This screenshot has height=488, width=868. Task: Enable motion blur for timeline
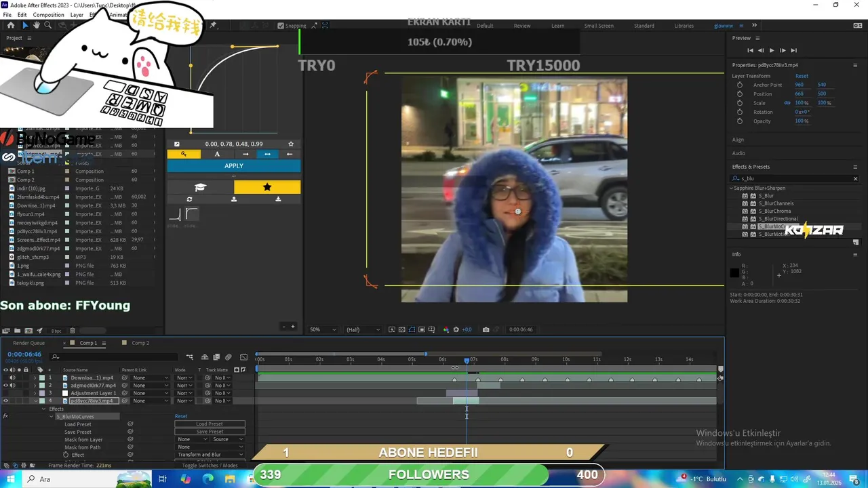pos(228,357)
